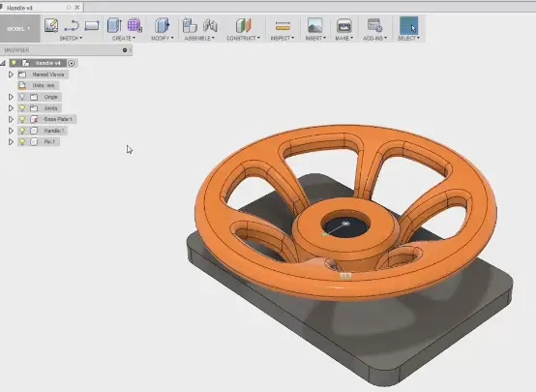
Task: Open the ADD-INS dropdown label
Action: [x=375, y=39]
